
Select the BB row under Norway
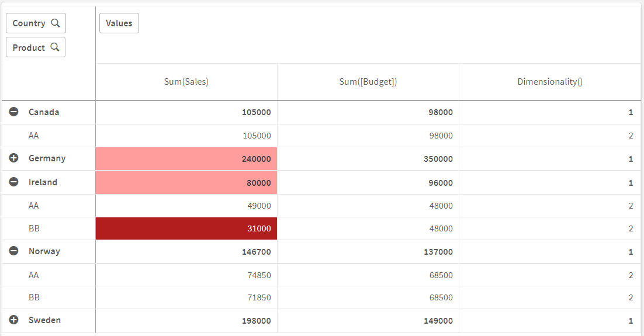tap(34, 297)
